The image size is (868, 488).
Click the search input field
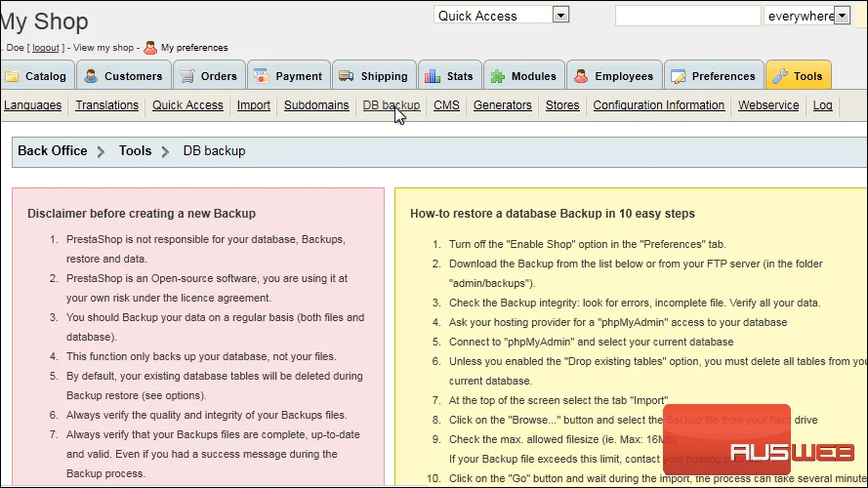point(688,16)
